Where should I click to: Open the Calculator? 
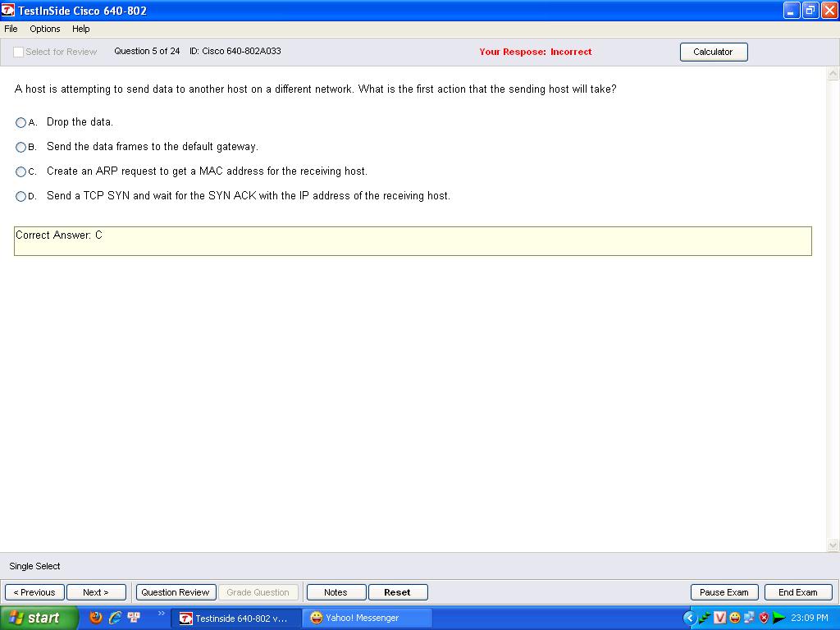pyautogui.click(x=713, y=52)
